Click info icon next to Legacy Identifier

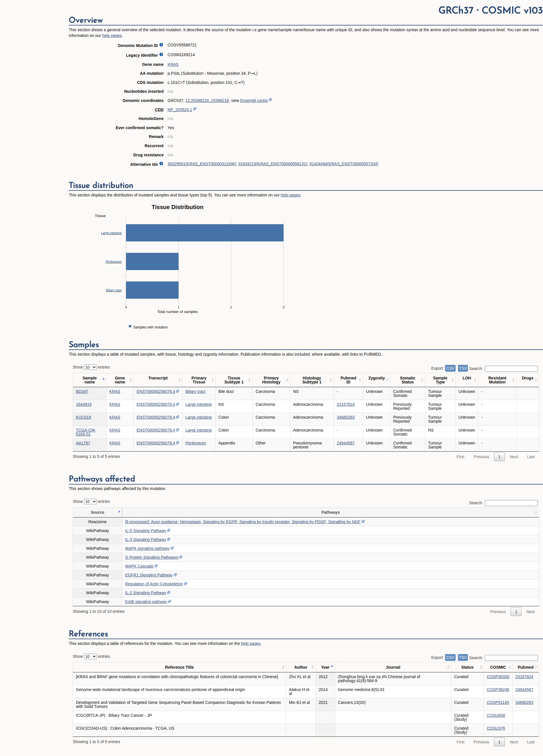pyautogui.click(x=161, y=54)
